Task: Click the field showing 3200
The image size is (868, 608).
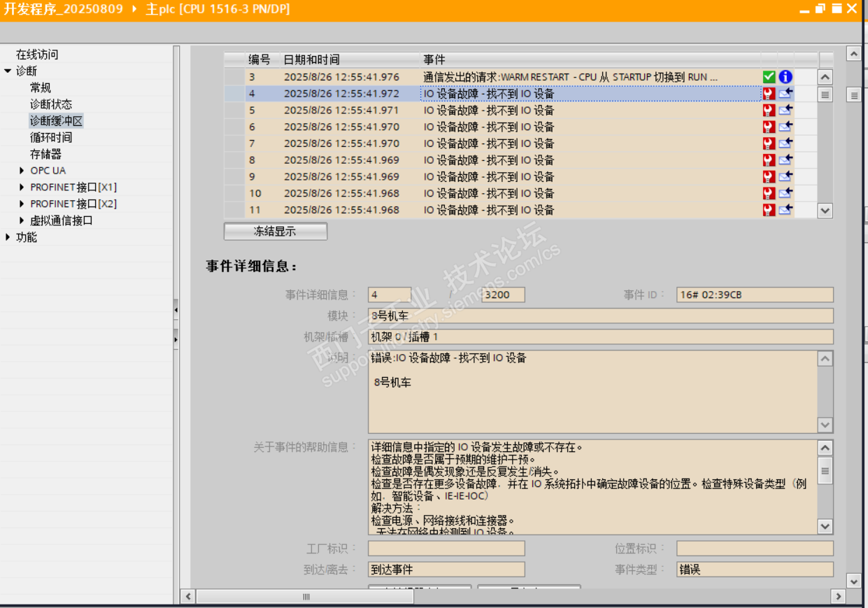Action: [x=503, y=295]
